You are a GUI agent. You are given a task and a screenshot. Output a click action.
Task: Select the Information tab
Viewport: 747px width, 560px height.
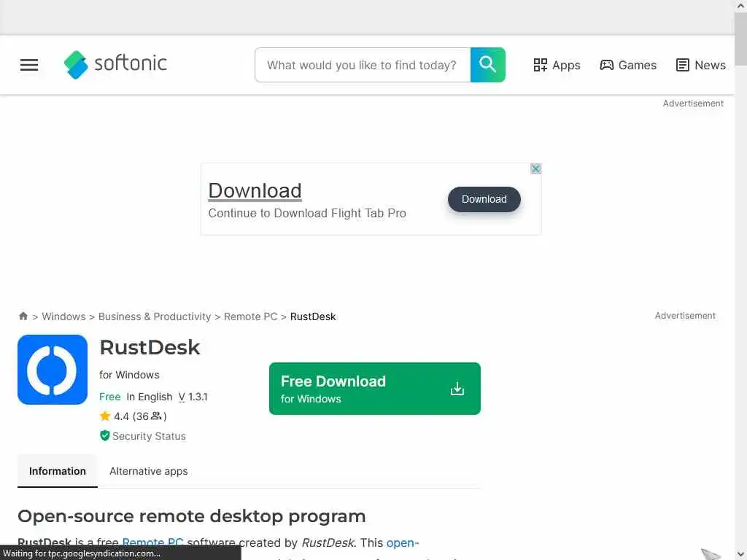[x=58, y=471]
